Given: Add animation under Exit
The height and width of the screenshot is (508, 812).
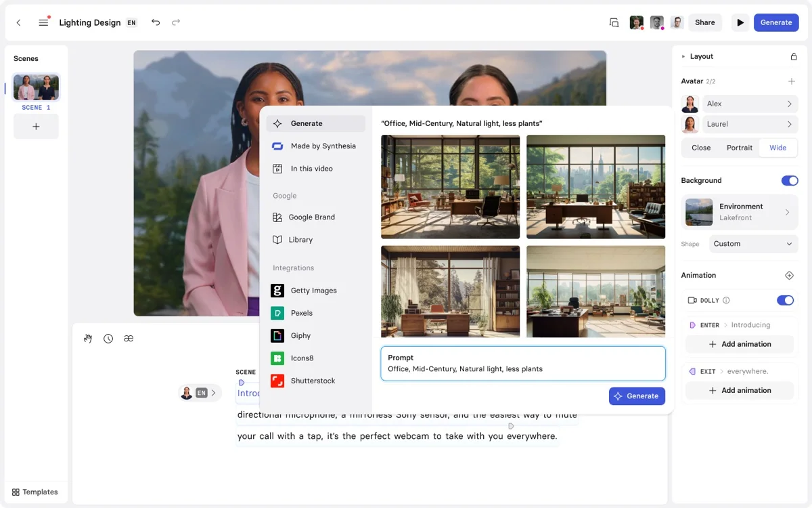Looking at the screenshot, I should 740,390.
